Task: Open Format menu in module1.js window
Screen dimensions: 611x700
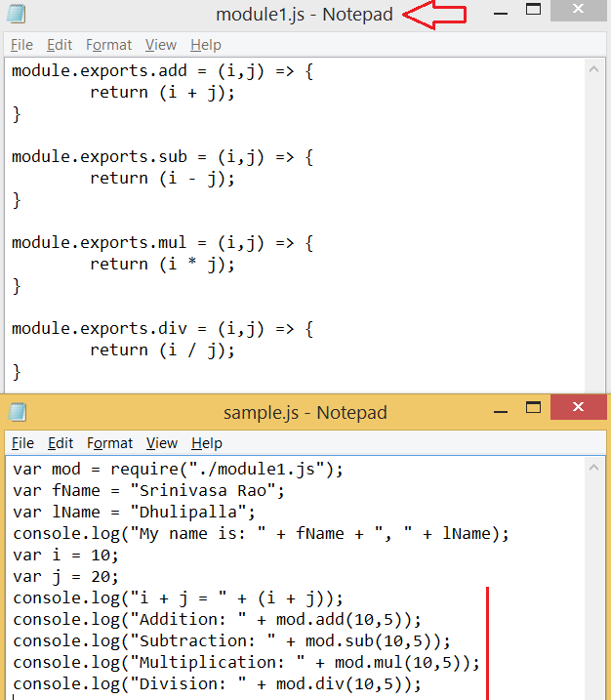Action: point(109,45)
